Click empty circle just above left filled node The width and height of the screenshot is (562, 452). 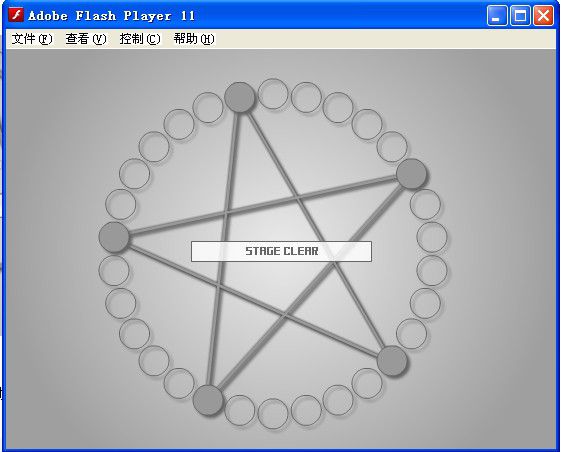coord(121,204)
